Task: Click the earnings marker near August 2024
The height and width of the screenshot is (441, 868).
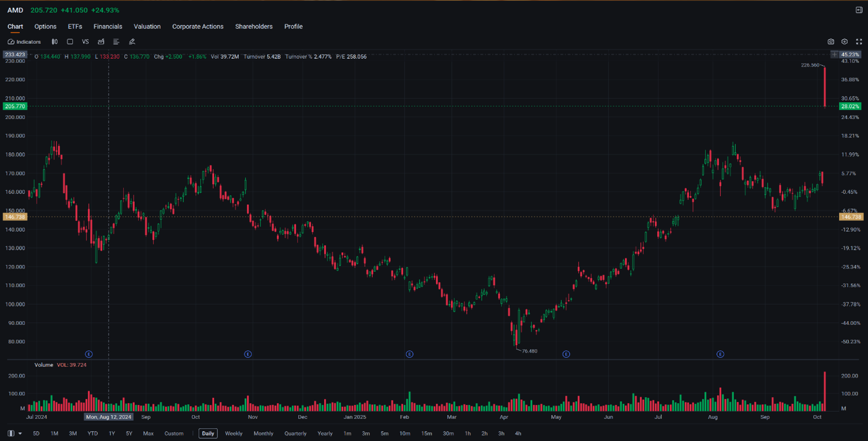Action: [89, 354]
